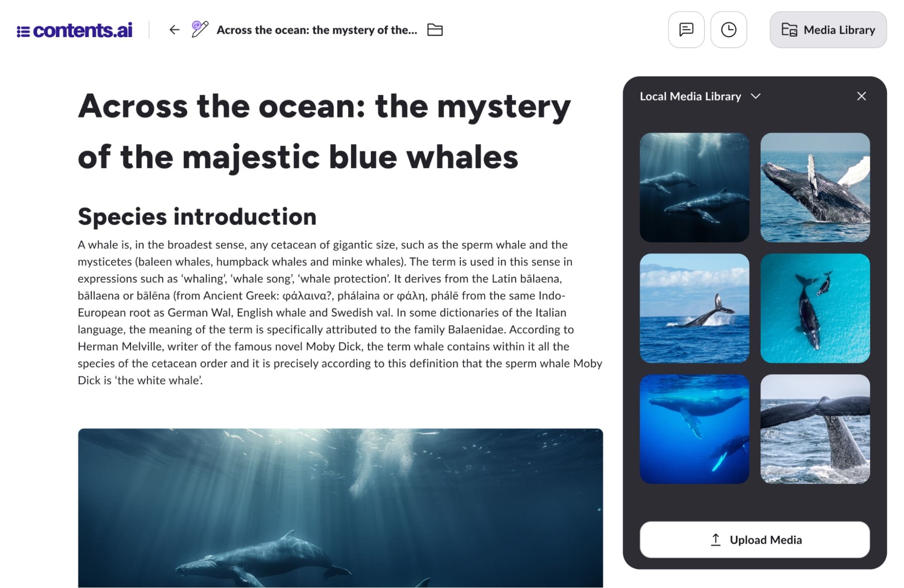Click the AI pencil edit icon
The image size is (904, 588).
click(x=199, y=29)
